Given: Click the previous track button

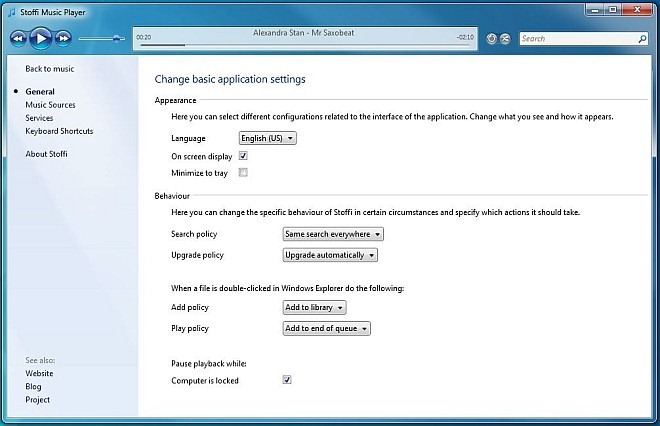Looking at the screenshot, I should click(18, 39).
